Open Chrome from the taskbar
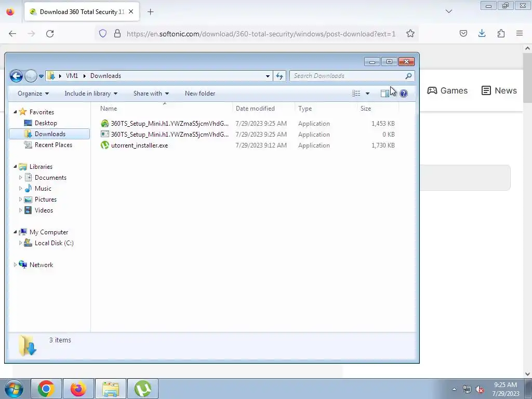The height and width of the screenshot is (399, 532). click(x=46, y=389)
